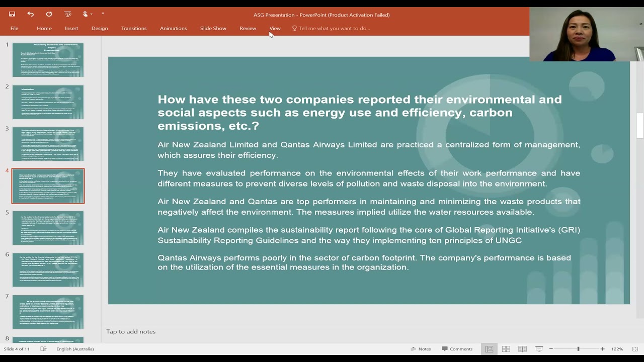The image size is (644, 362).
Task: Select slide 8 partially visible thumbnail
Action: (x=48, y=340)
